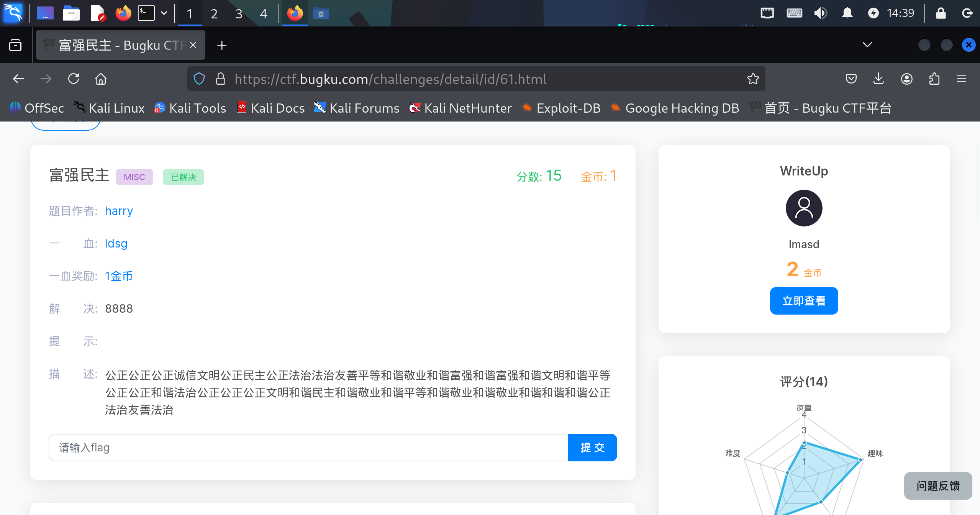
Task: Show notifications bell in the panel
Action: (x=847, y=13)
